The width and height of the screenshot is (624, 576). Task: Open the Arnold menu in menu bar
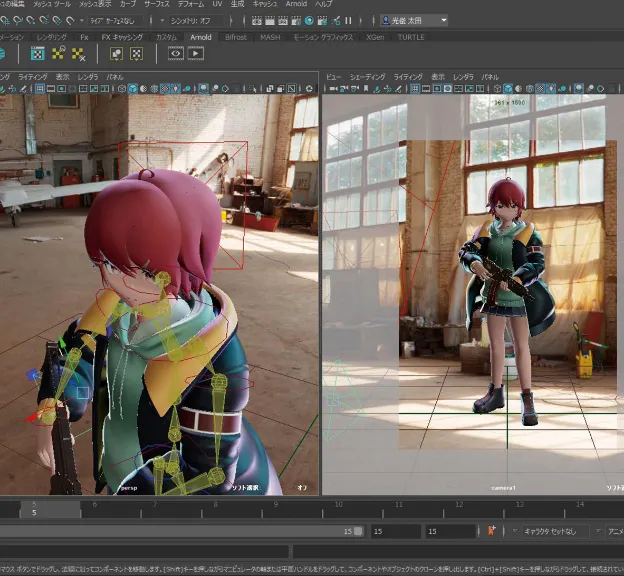pos(296,4)
